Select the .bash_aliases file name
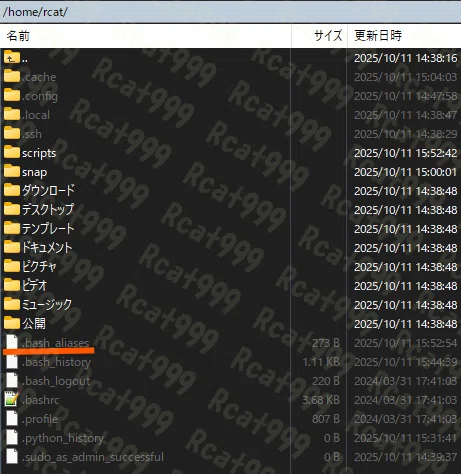The image size is (461, 474). tap(56, 343)
